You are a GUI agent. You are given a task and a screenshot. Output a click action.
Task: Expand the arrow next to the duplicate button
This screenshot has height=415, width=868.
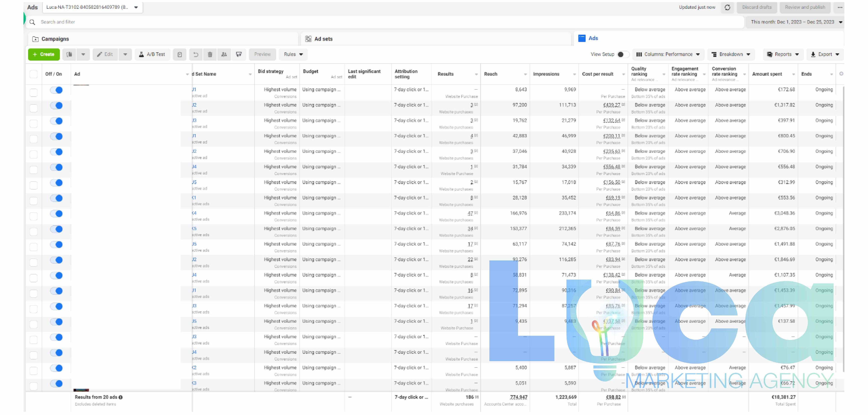tap(83, 54)
